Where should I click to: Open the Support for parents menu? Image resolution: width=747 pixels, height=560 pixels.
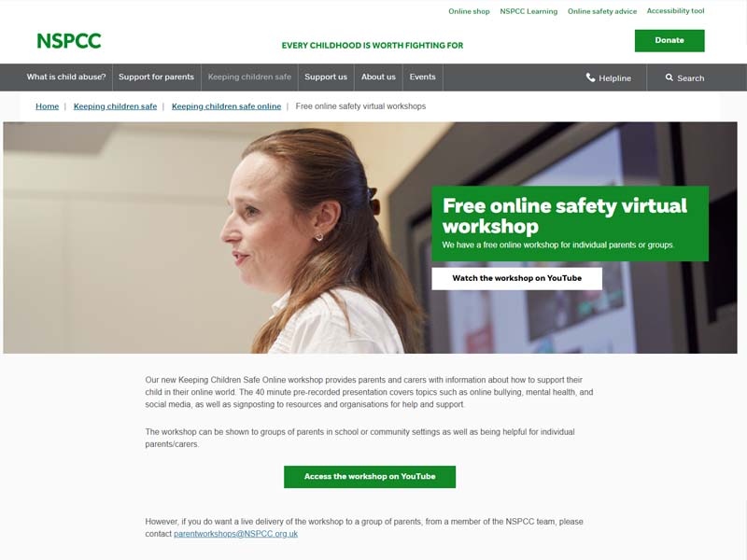coord(156,77)
